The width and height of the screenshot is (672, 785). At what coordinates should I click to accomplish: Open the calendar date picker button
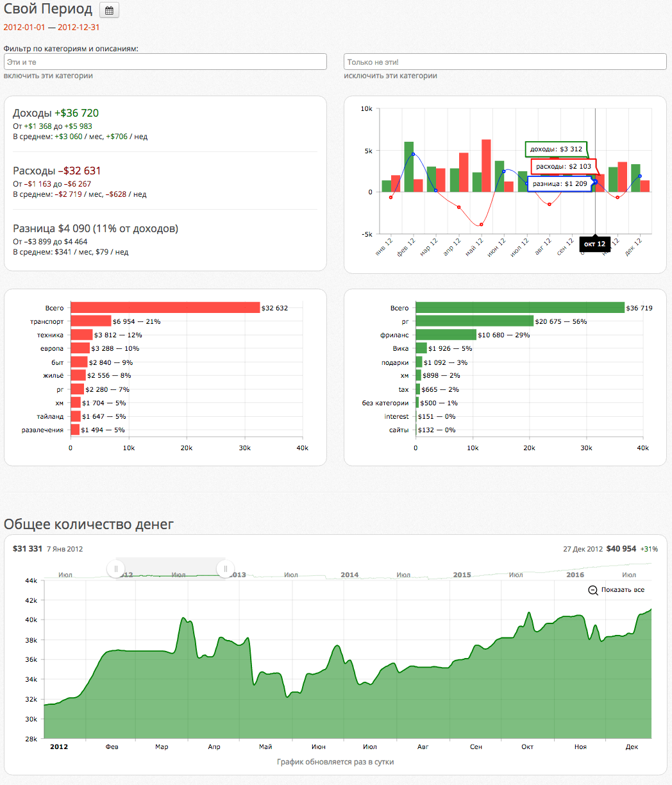click(x=109, y=10)
